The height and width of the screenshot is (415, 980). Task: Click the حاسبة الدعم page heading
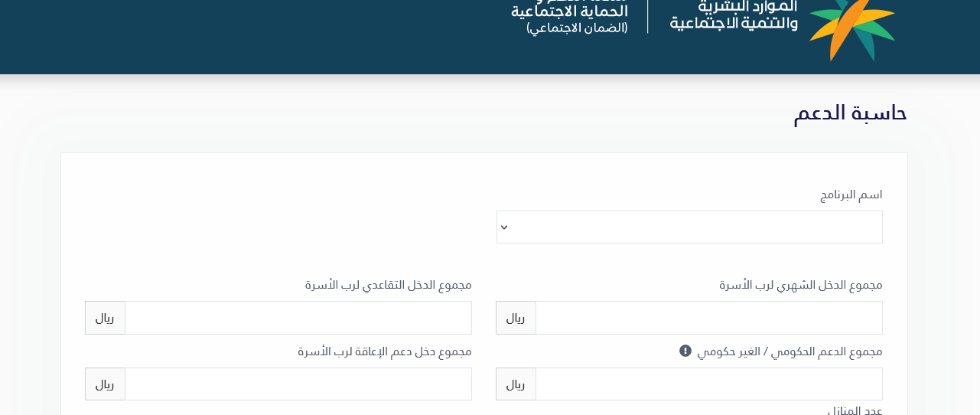point(850,113)
